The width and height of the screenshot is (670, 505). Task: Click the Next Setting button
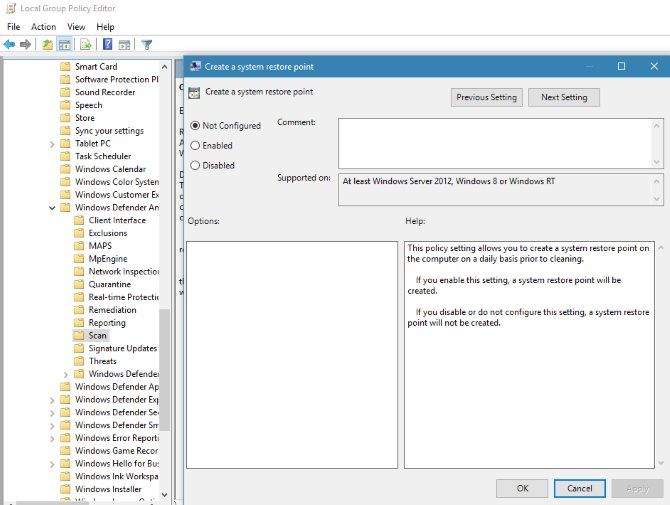click(x=564, y=97)
